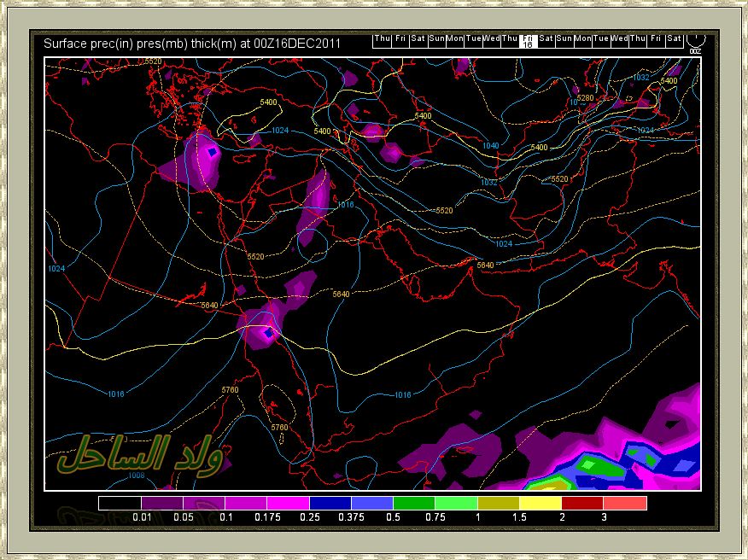
Task: Click the yellow 1.5–2 legend swatch
Action: tap(541, 504)
